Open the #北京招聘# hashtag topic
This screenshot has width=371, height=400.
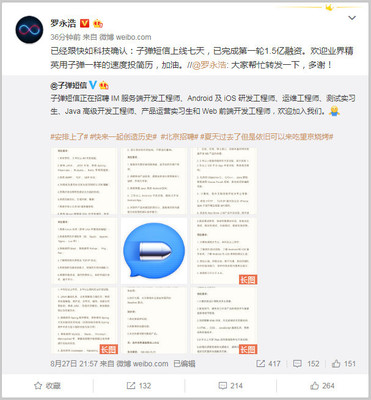pyautogui.click(x=179, y=137)
